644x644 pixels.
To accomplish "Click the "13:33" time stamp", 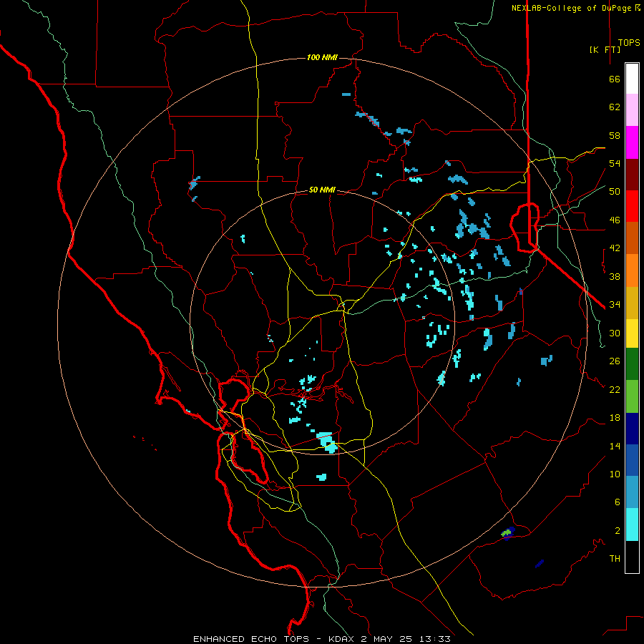I will [435, 639].
